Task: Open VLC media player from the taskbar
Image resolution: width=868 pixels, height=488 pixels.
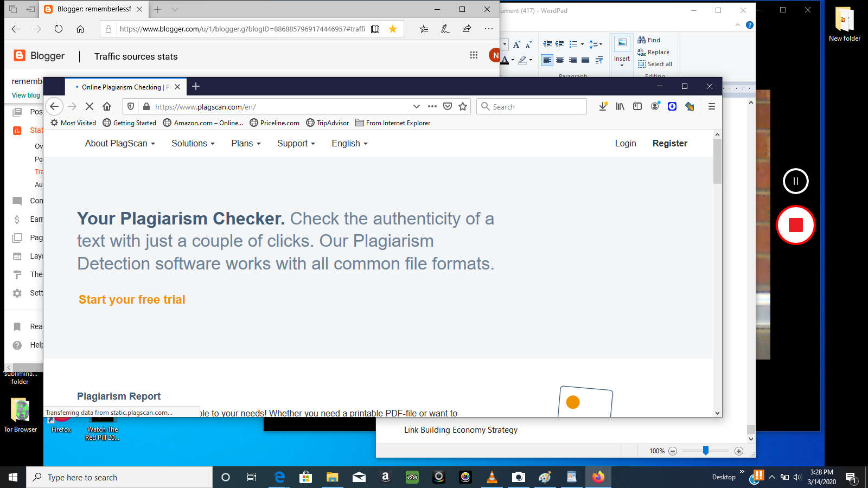Action: (x=492, y=477)
